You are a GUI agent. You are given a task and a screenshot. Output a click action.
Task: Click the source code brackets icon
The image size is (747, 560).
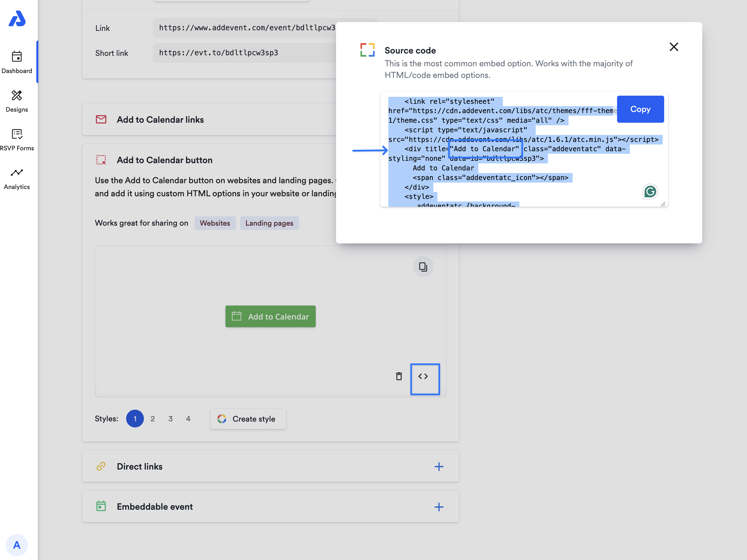423,376
